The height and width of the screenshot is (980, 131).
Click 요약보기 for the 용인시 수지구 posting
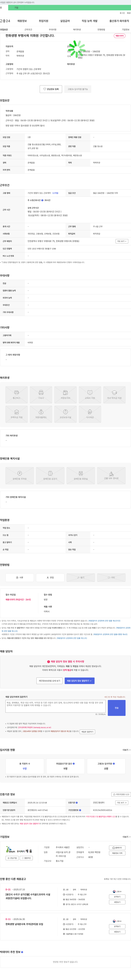[x=117, y=897]
